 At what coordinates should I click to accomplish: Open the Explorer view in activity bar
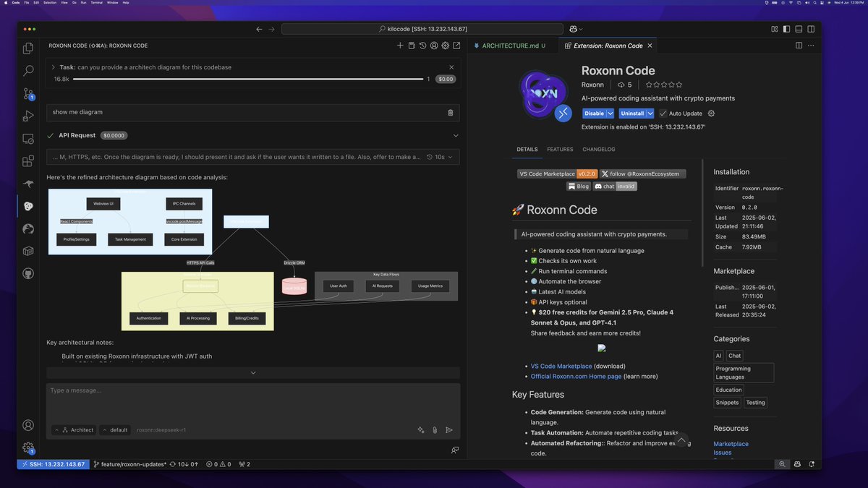(28, 48)
